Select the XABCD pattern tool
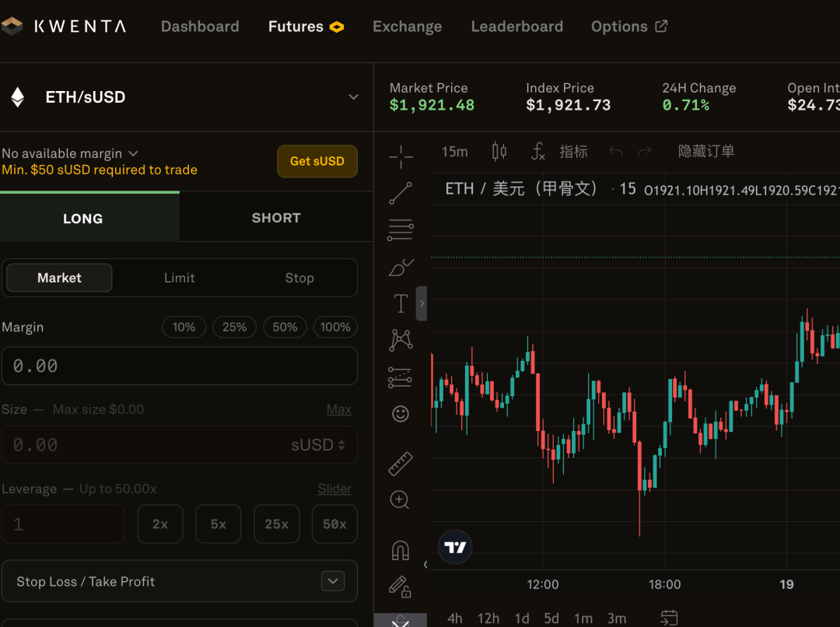This screenshot has width=840, height=627. pos(401,340)
